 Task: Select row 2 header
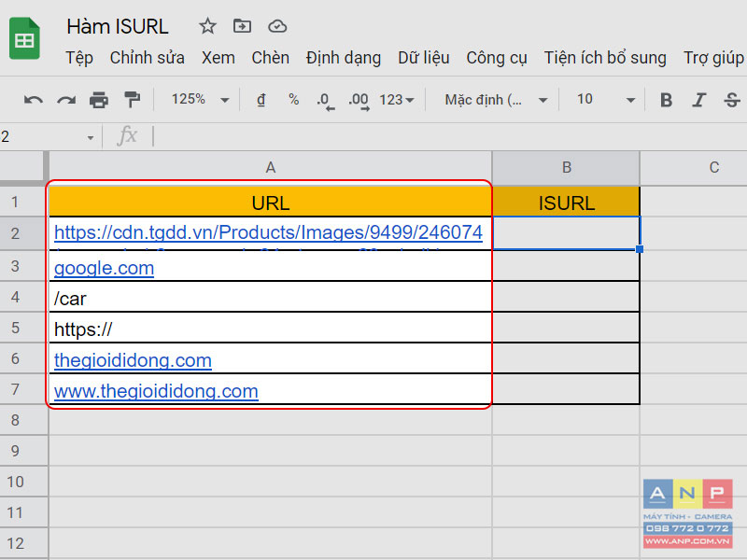(x=22, y=233)
